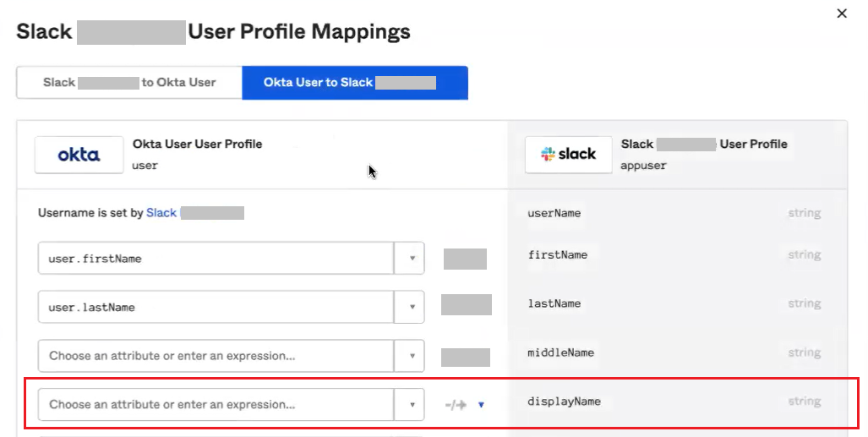This screenshot has height=437, width=868.
Task: Expand the middleName attribute dropdown arrow
Action: click(x=411, y=356)
